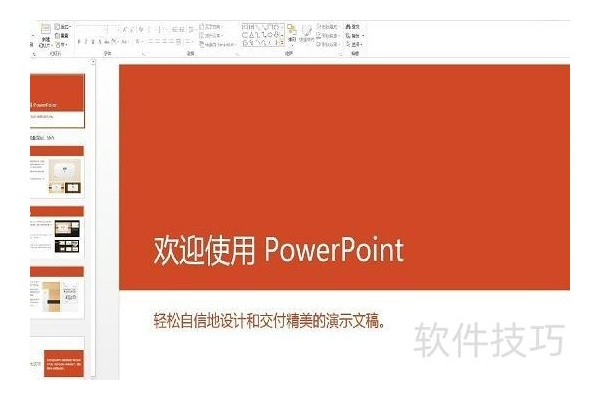Open the font name combo box
This screenshot has height=400, width=600.
point(92,29)
